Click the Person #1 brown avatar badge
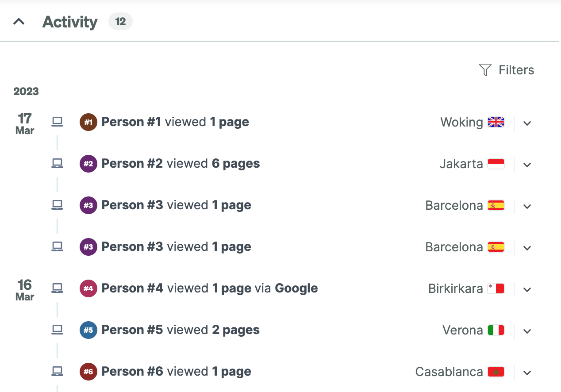The height and width of the screenshot is (392, 561). tap(88, 122)
